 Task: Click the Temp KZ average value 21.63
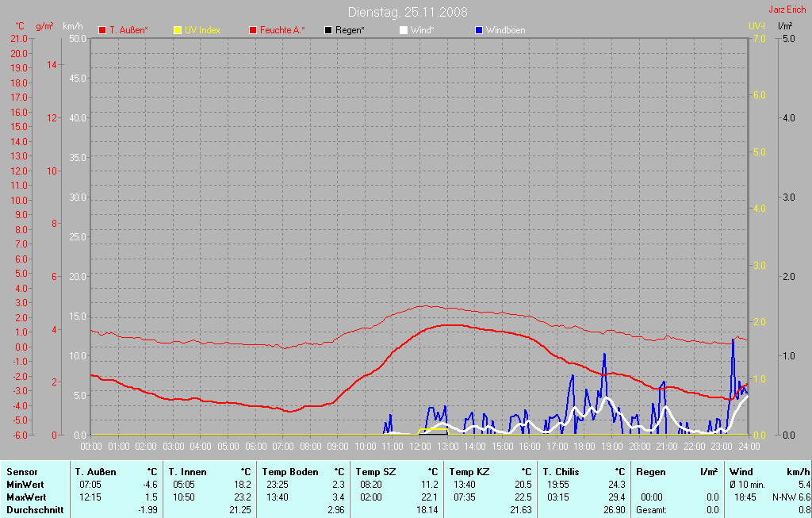[x=521, y=510]
